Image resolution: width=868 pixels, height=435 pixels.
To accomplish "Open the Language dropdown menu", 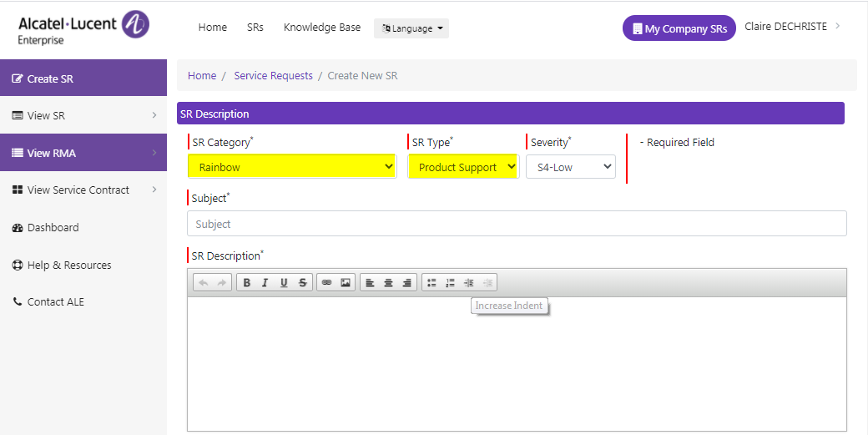I will [x=411, y=28].
